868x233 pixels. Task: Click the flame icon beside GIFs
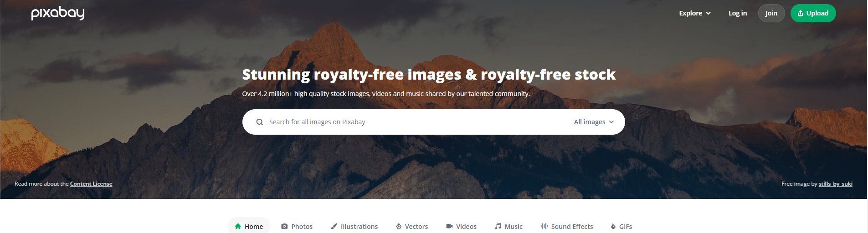pyautogui.click(x=613, y=226)
